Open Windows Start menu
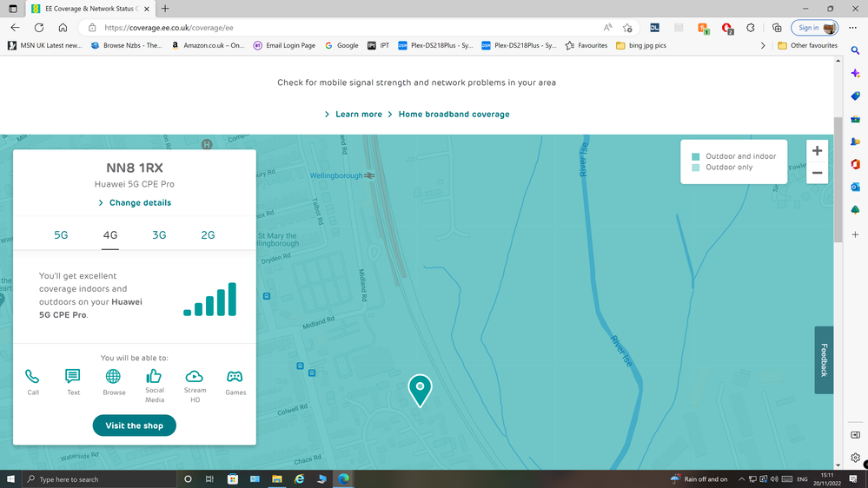Screen dimensions: 868x488 (10, 479)
